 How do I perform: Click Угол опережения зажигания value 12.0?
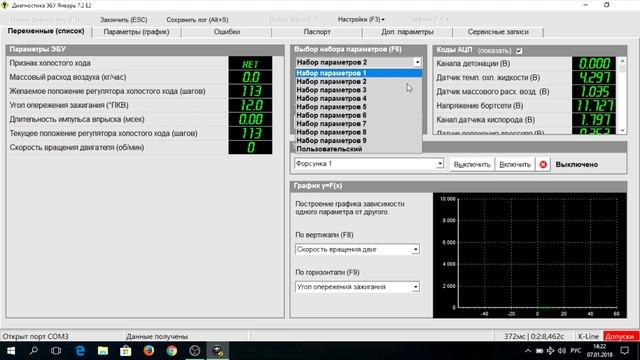pos(251,105)
